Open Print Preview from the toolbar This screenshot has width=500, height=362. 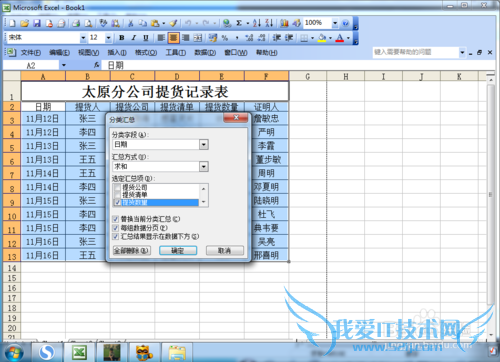pos(88,23)
